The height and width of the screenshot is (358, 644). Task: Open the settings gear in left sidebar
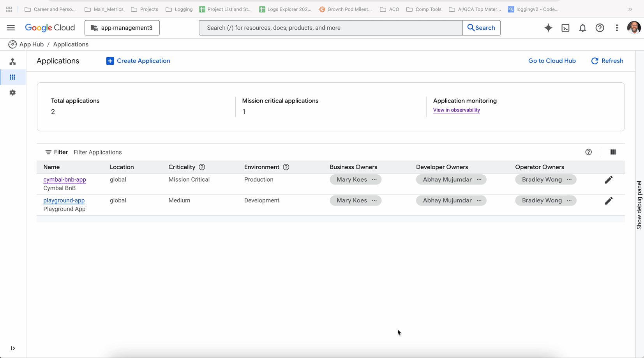tap(12, 92)
